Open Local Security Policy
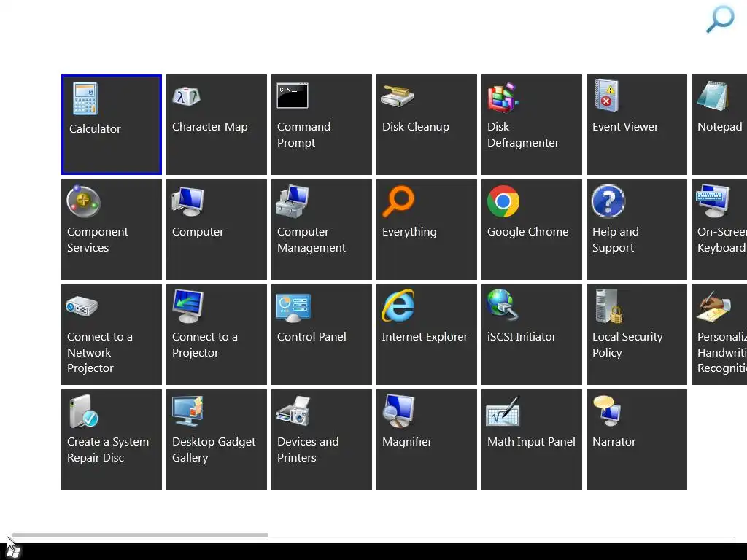747x560 pixels. [637, 335]
